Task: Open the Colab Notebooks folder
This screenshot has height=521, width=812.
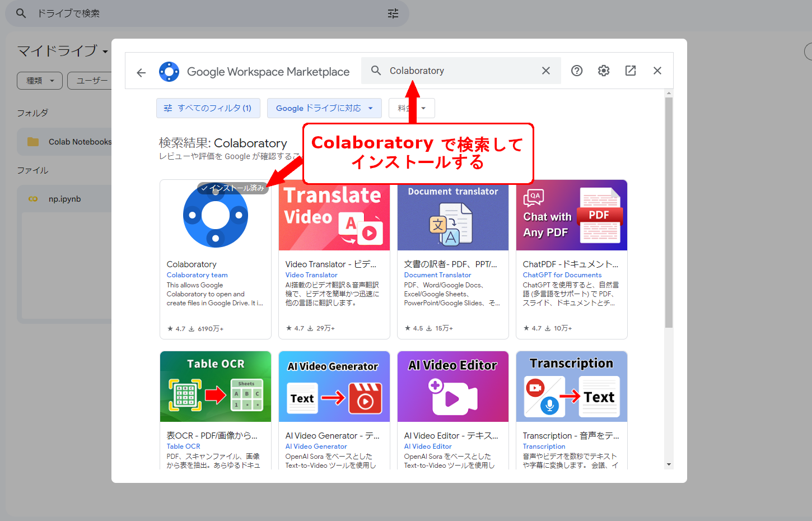Action: [78, 141]
